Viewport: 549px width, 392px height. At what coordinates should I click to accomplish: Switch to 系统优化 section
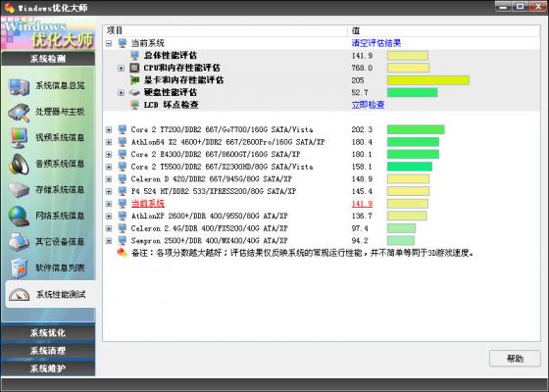click(x=48, y=333)
